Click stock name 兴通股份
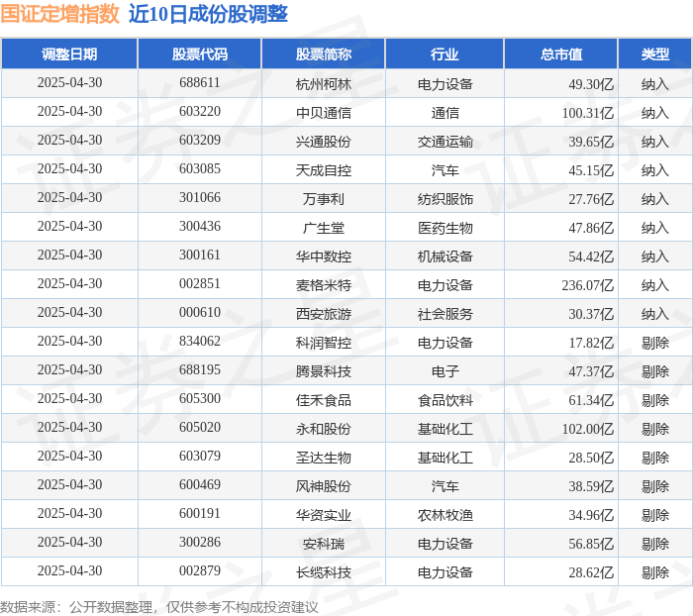The image size is (693, 616). 324,142
